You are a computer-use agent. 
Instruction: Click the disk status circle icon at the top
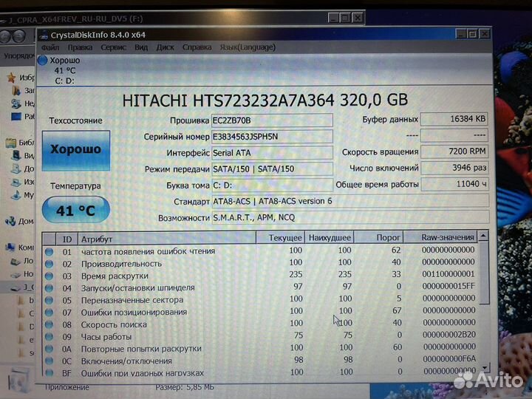42,61
